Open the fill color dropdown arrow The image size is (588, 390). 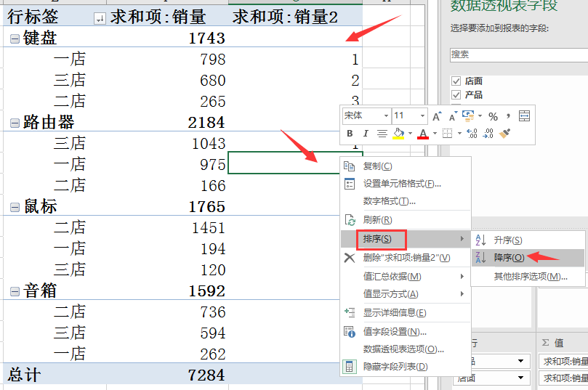[x=410, y=134]
